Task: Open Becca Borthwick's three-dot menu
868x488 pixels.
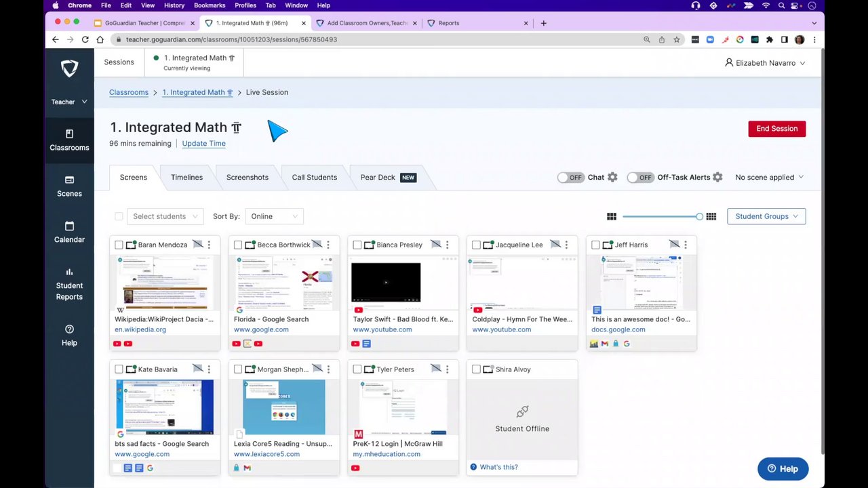Action: [328, 245]
